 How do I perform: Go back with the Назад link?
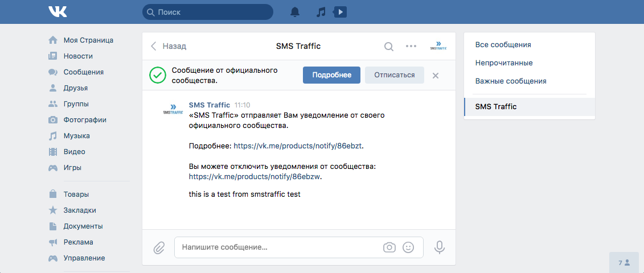point(169,46)
